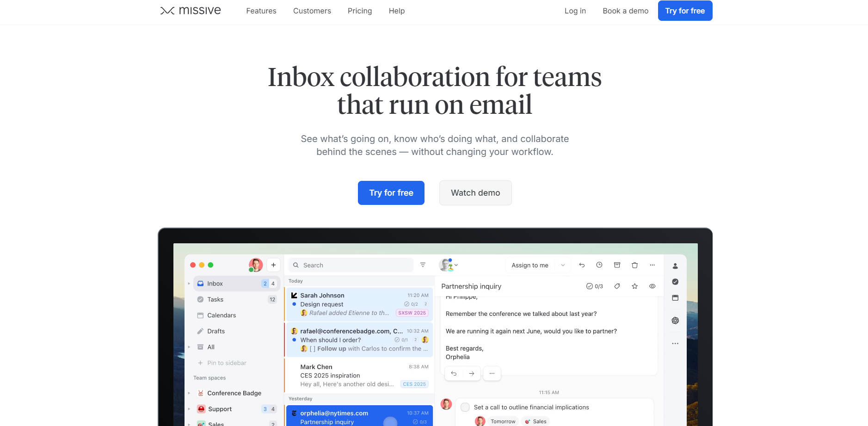Image resolution: width=868 pixels, height=426 pixels.
Task: Toggle the watch eye icon
Action: coord(652,286)
